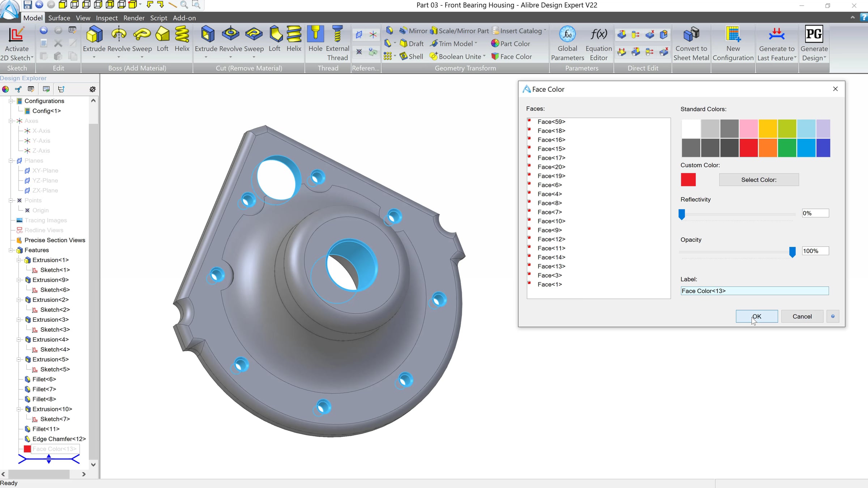The image size is (868, 488).
Task: Click the Reflectivity percentage field
Action: (x=815, y=213)
